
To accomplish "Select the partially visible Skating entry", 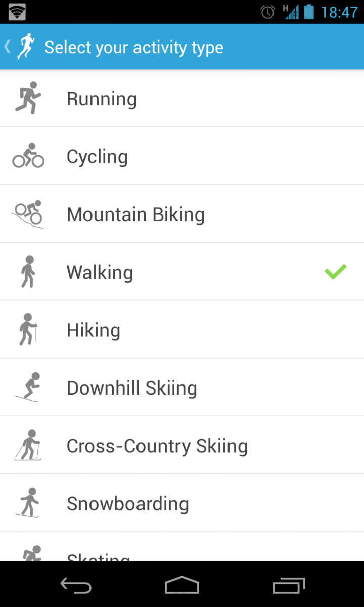I will [x=182, y=547].
